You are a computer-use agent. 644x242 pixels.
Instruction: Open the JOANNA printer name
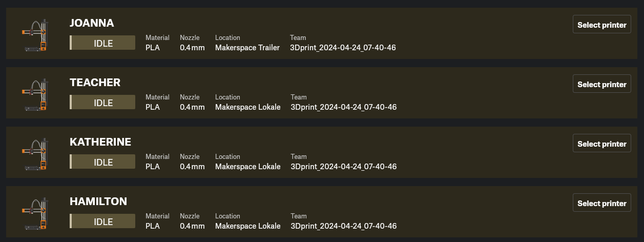coord(92,23)
